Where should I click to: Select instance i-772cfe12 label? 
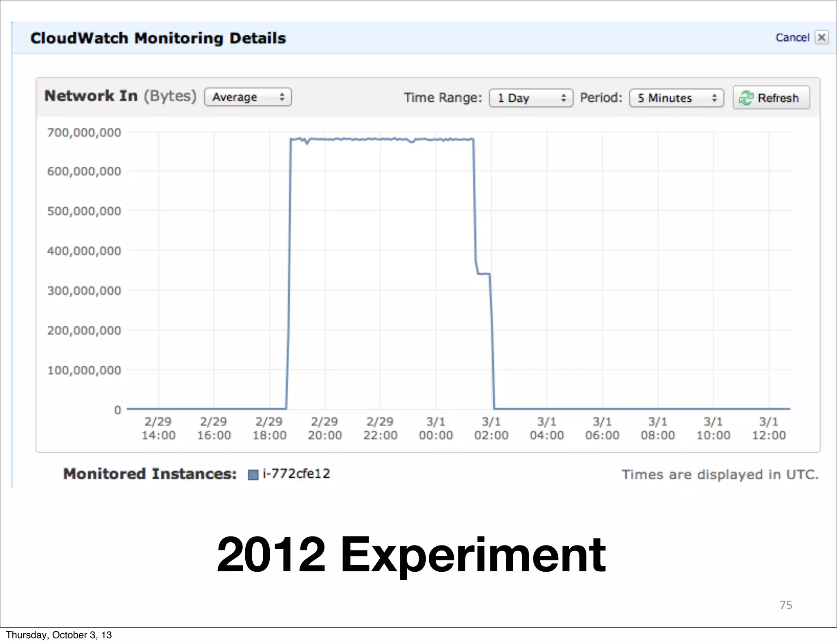pyautogui.click(x=296, y=474)
